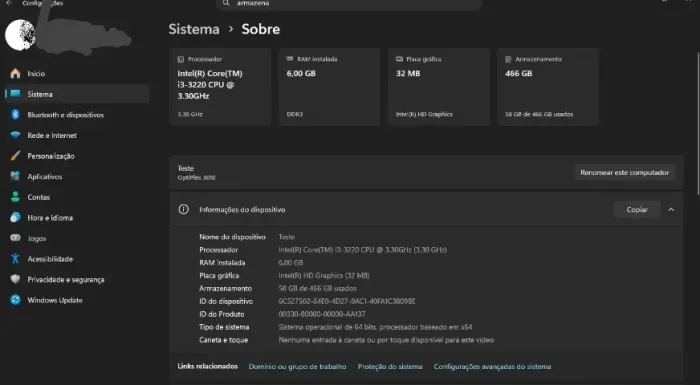
Task: Click the ID do dispositivo value
Action: click(347, 301)
